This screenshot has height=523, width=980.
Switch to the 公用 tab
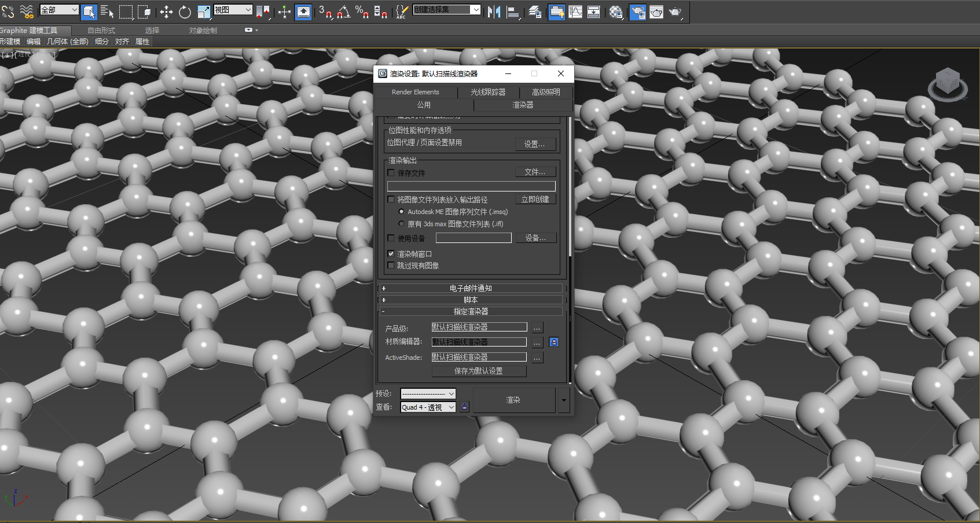coord(424,105)
